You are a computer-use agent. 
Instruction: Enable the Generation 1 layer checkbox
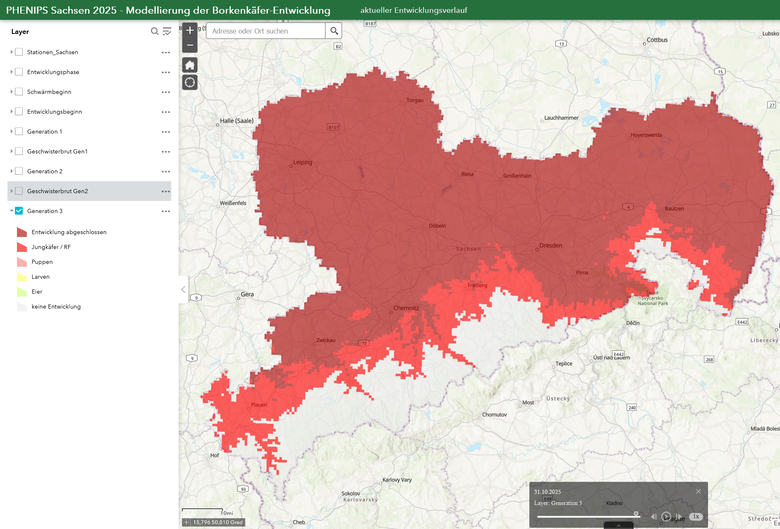[x=19, y=131]
